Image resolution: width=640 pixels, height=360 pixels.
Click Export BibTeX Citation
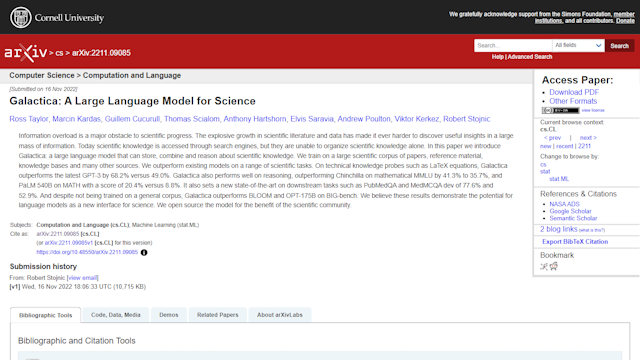(575, 242)
